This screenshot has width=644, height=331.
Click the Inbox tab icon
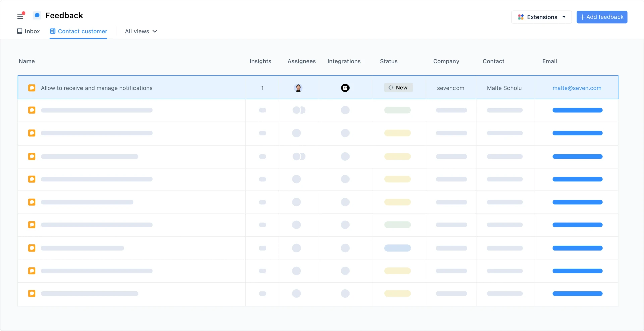tap(19, 31)
